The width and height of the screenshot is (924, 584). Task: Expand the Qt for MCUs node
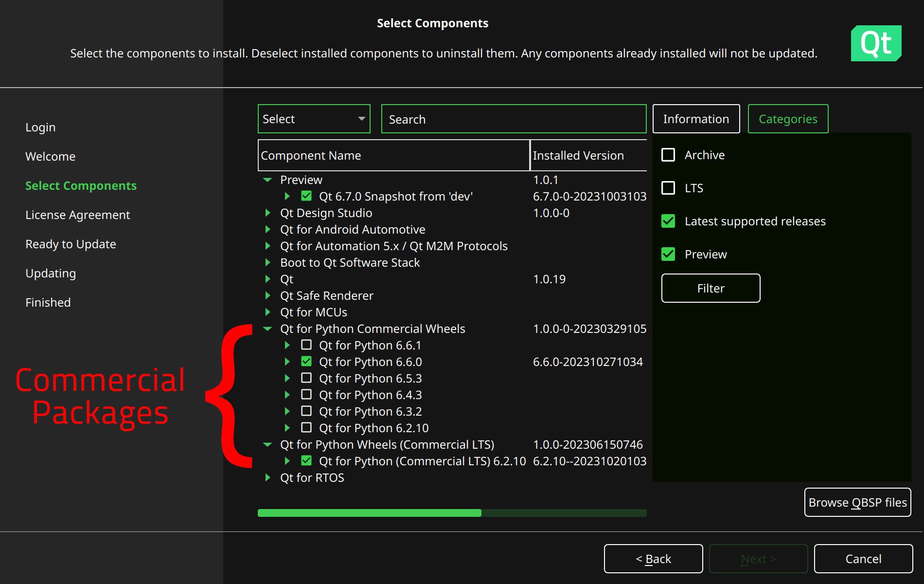pos(267,312)
